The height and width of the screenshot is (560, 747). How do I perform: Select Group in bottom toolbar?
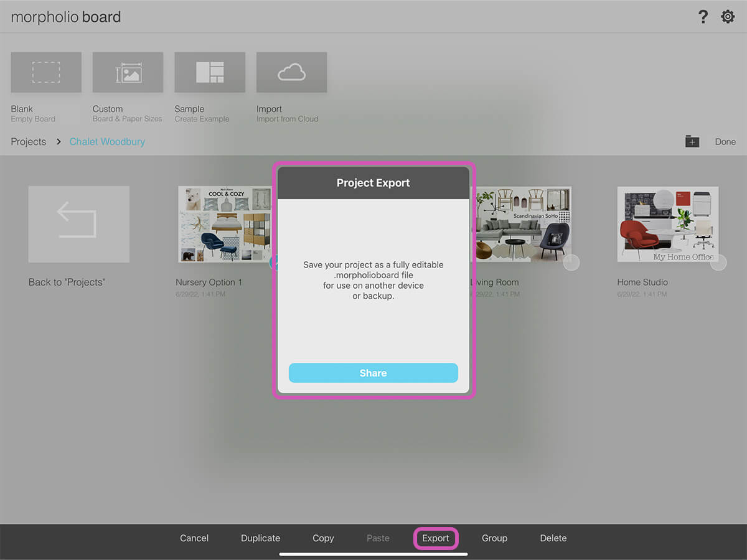click(494, 538)
